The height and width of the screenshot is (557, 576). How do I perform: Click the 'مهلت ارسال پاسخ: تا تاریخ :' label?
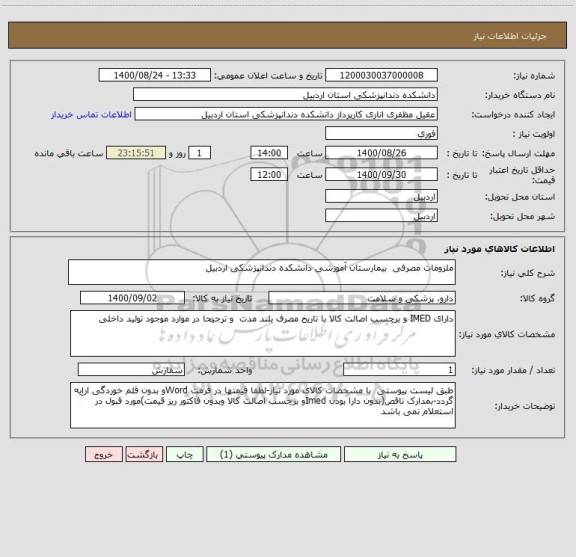(x=501, y=153)
